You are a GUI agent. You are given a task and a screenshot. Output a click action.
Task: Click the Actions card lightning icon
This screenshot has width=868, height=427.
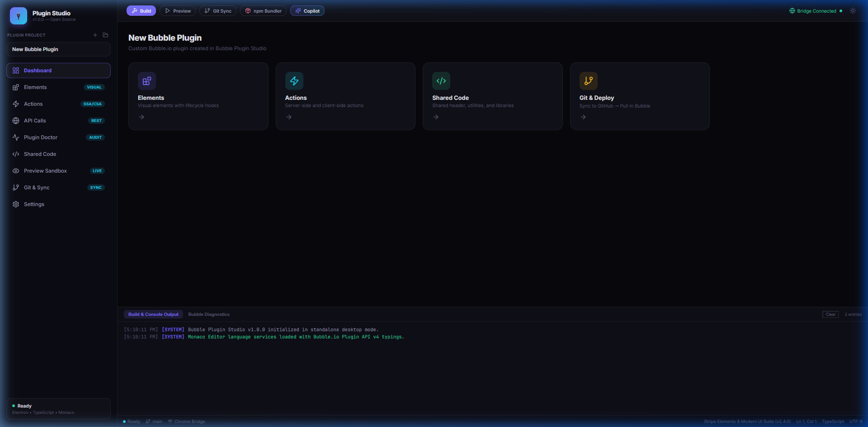294,81
